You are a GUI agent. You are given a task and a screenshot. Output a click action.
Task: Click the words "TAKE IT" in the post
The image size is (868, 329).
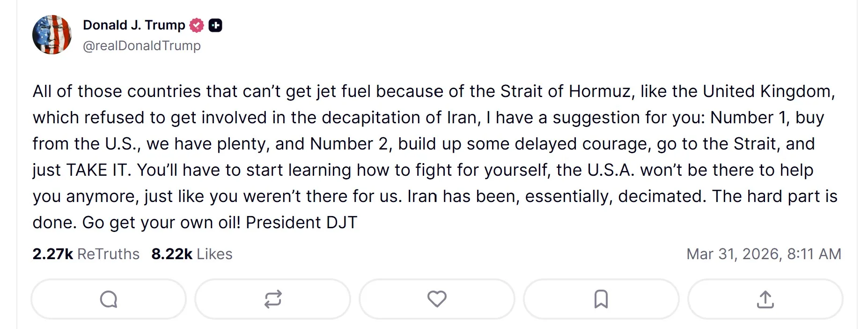98,170
